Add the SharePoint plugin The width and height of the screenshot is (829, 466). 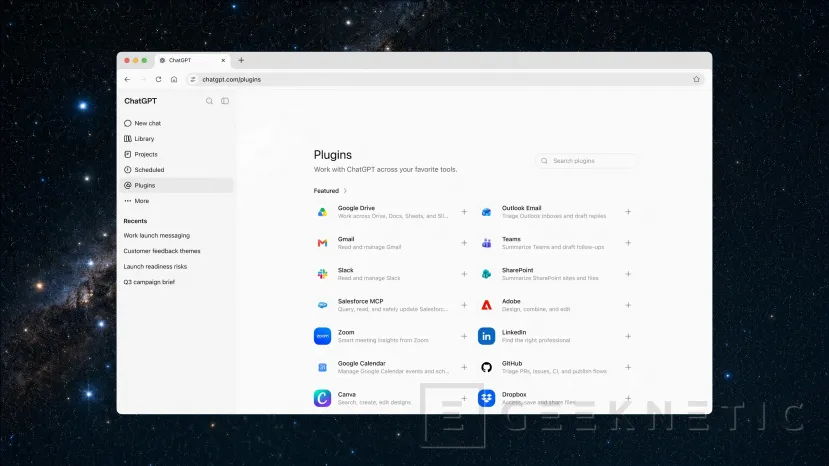[x=628, y=274]
